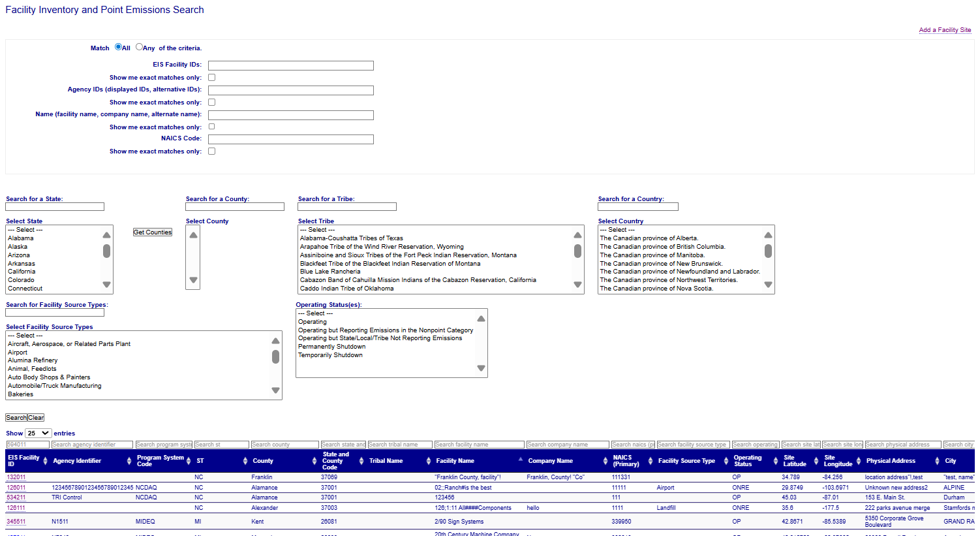Click down arrow of Select Country list scrollbar
Viewport: 980px width, 536px height.
[768, 285]
